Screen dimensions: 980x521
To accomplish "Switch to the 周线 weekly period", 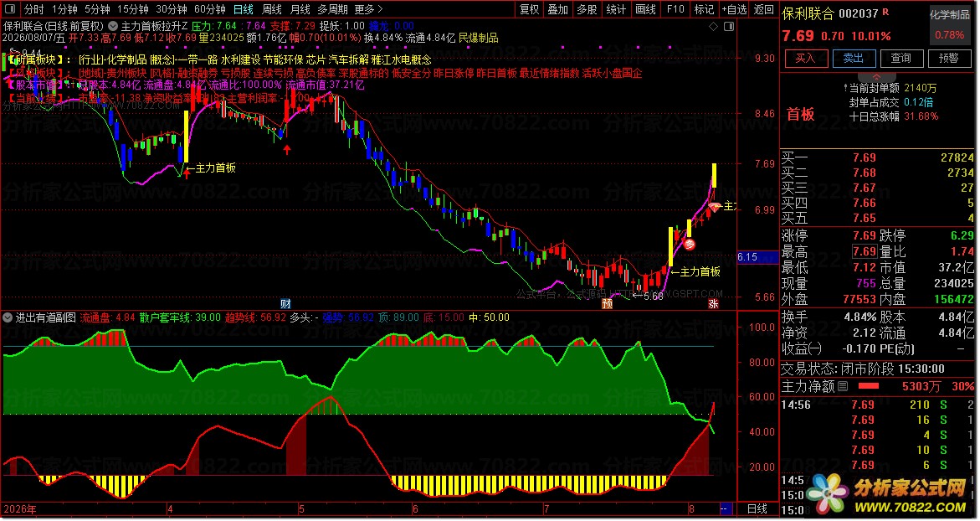I will click(272, 9).
